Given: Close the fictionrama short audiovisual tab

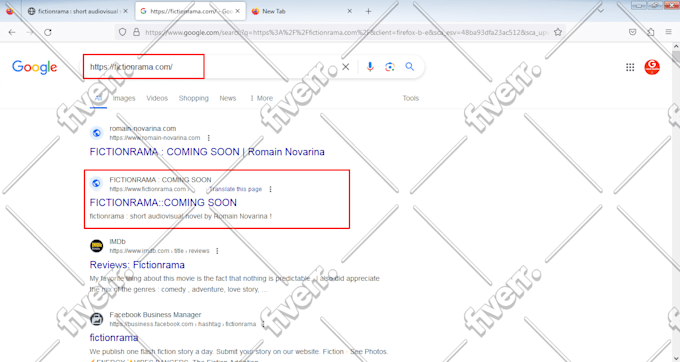Looking at the screenshot, I should (x=125, y=11).
